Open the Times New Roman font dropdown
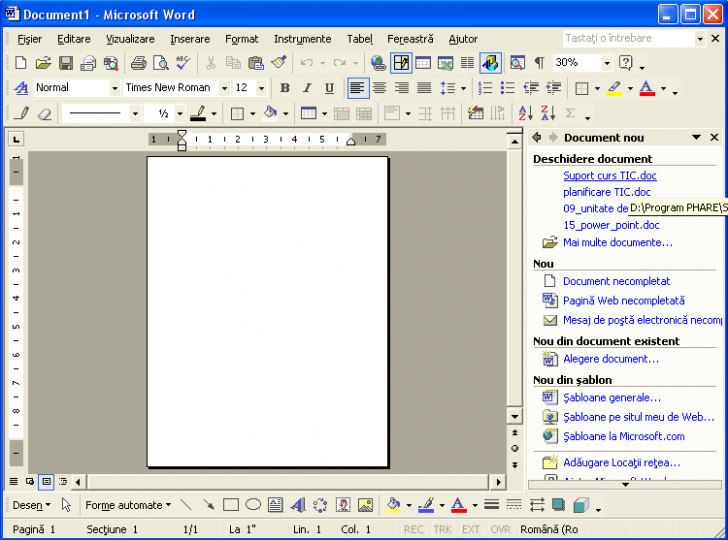Viewport: 728px width, 540px height. click(224, 88)
